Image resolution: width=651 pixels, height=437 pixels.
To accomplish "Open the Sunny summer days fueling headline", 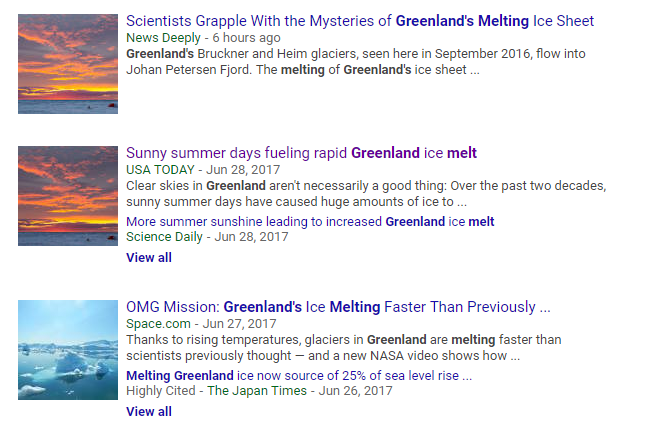I will pos(301,153).
